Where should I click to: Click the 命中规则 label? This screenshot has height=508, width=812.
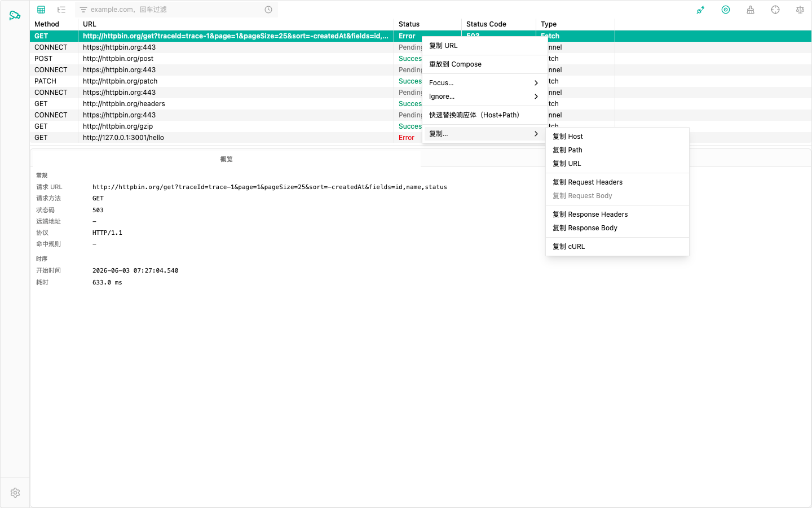pyautogui.click(x=48, y=244)
